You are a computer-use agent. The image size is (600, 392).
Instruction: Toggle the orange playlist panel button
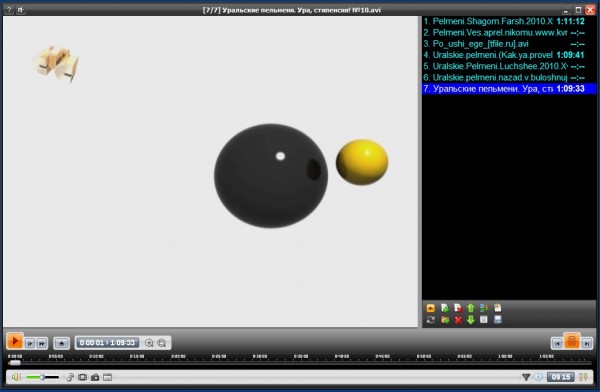[572, 341]
